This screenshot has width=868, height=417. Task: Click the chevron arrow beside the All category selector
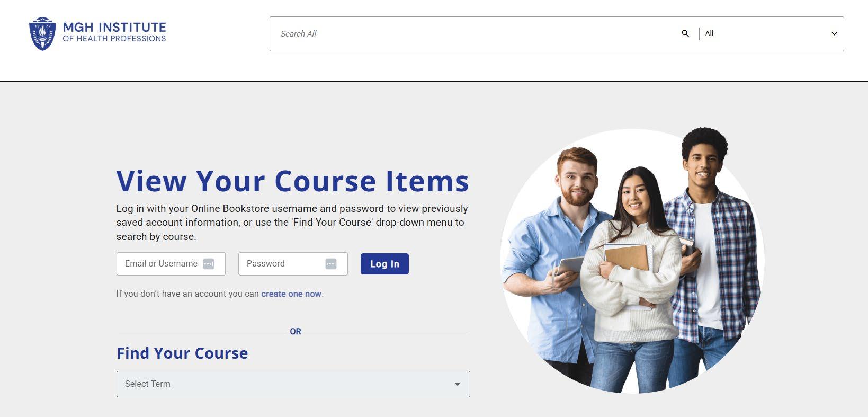[x=834, y=34]
